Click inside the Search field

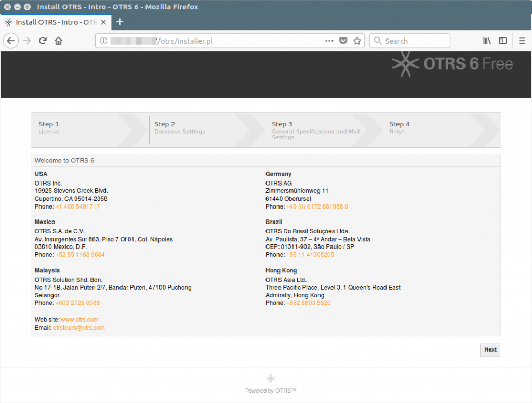click(410, 41)
